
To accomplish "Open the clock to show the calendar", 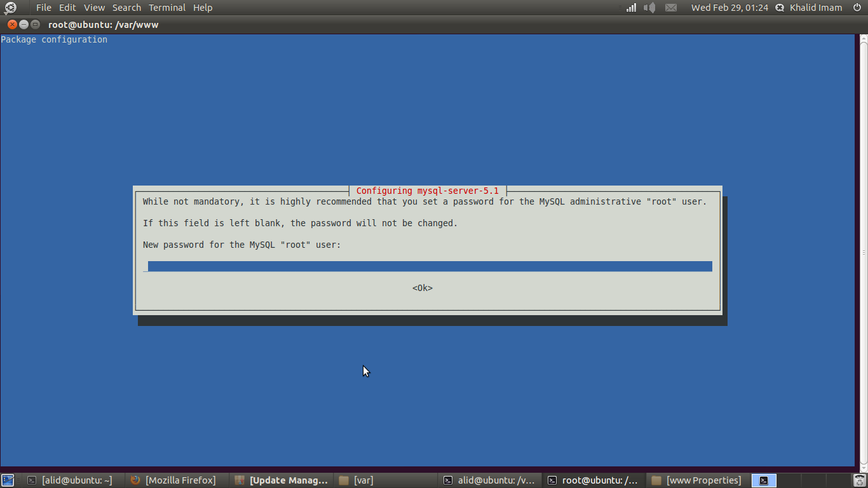I will (729, 8).
